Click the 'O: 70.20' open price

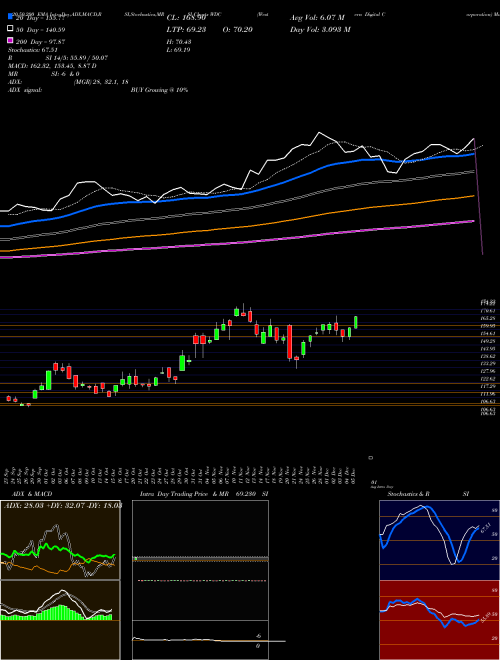click(237, 30)
